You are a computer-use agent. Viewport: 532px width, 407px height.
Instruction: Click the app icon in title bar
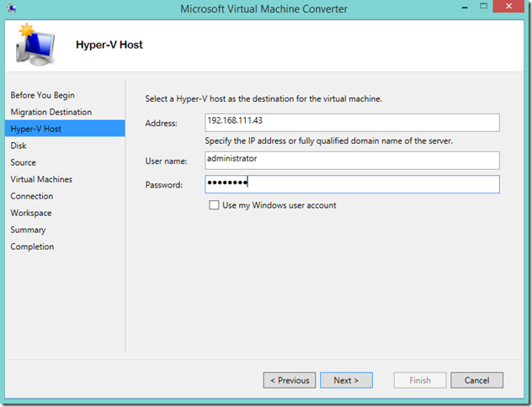pos(12,8)
